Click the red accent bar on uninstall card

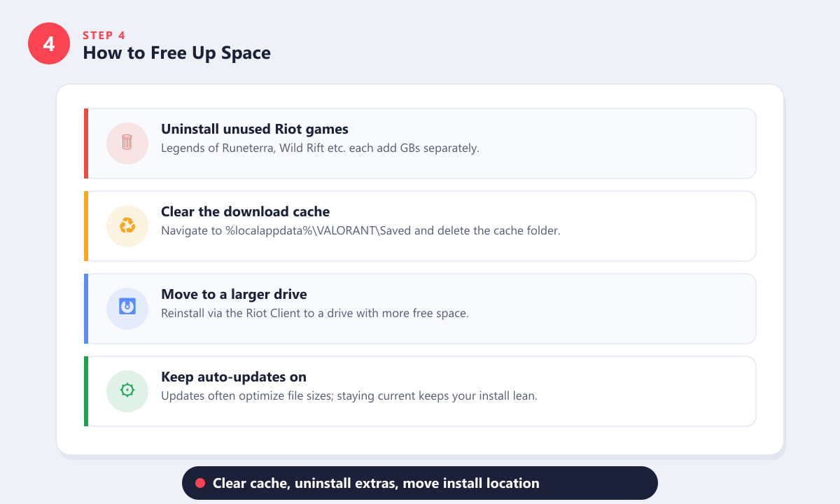pyautogui.click(x=86, y=143)
